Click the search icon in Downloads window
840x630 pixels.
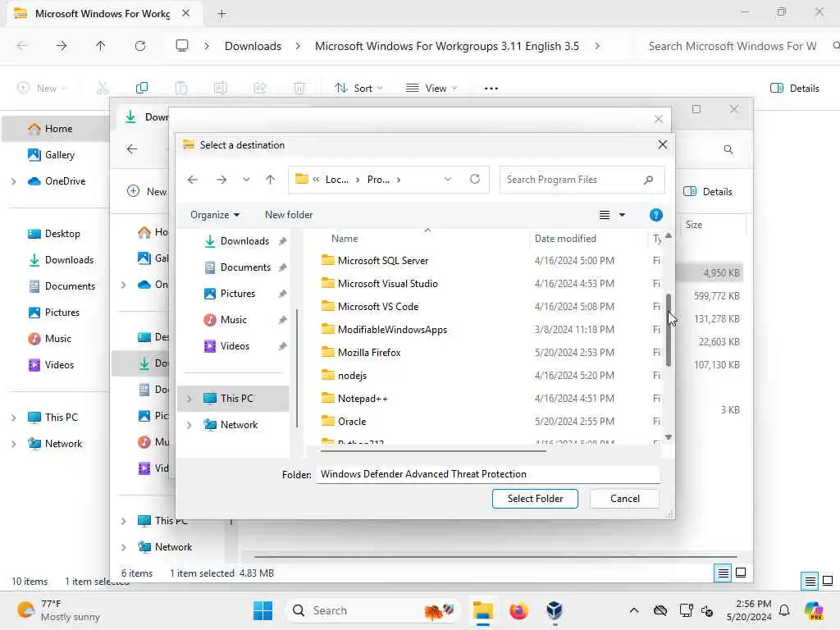click(x=728, y=149)
